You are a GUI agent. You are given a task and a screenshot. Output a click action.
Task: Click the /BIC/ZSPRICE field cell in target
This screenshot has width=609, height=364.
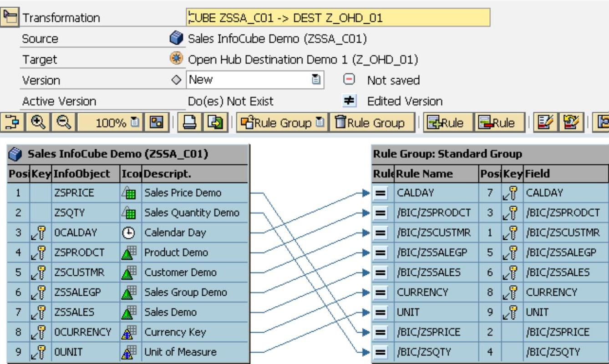[566, 332]
